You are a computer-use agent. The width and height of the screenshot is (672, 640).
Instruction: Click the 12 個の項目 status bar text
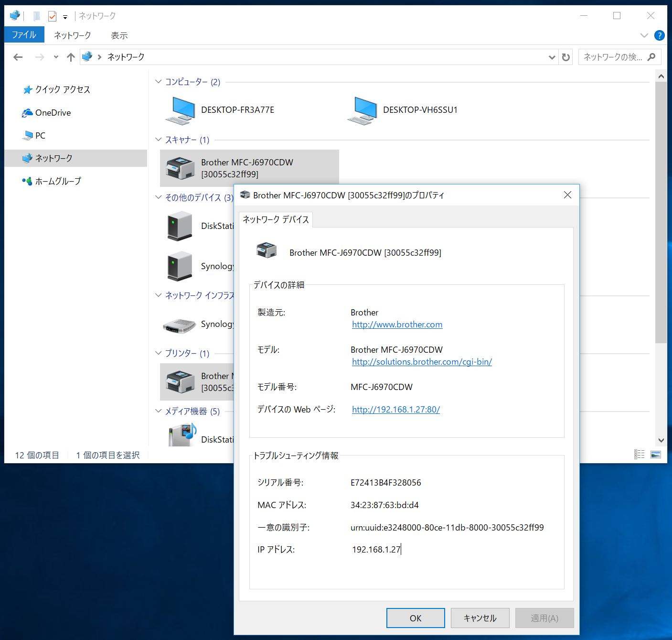point(37,455)
